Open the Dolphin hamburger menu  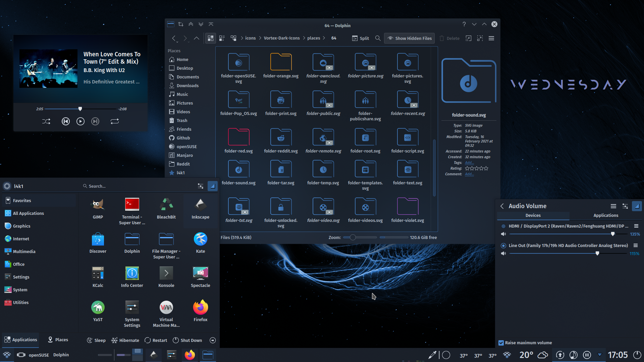491,38
